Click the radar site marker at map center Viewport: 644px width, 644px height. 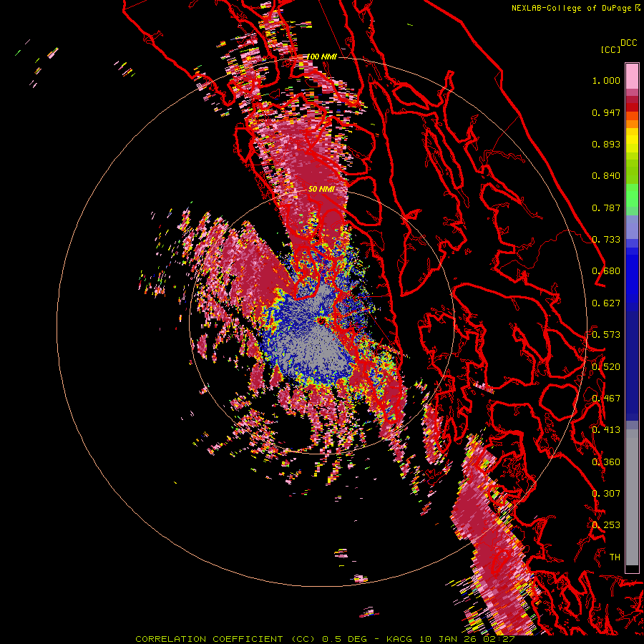pyautogui.click(x=321, y=320)
